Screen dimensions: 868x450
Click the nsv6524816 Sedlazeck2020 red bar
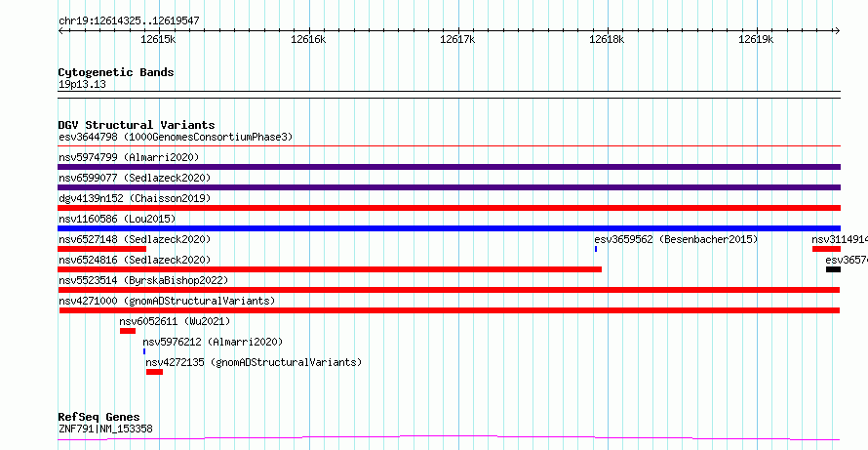point(330,269)
